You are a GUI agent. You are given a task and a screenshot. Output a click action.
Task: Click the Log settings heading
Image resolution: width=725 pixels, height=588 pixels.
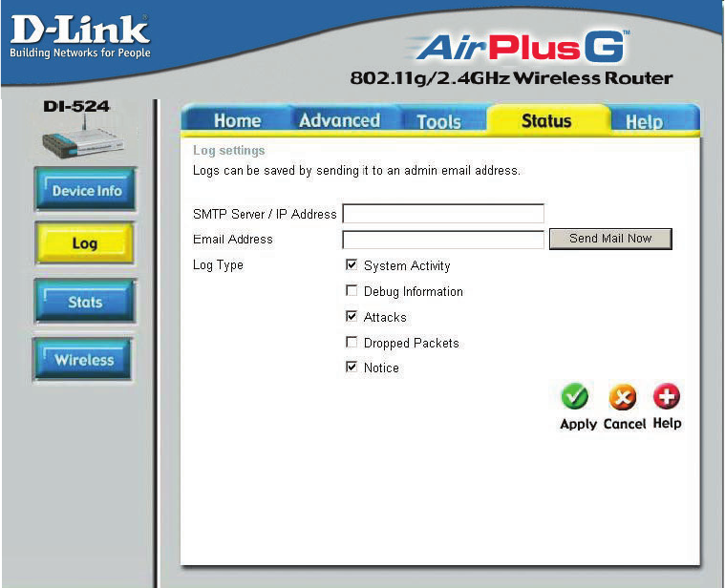229,151
